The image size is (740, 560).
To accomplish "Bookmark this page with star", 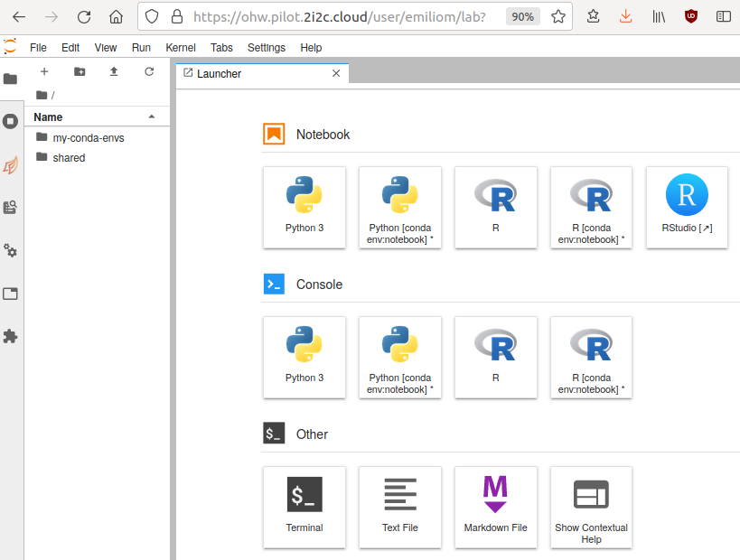I will click(558, 17).
